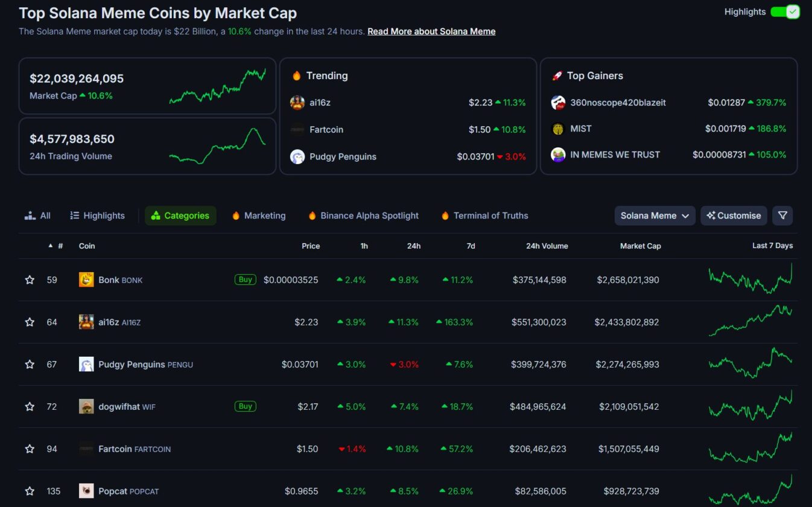Viewport: 812px width, 507px height.
Task: Sort by 24h Volume column header
Action: click(x=547, y=246)
